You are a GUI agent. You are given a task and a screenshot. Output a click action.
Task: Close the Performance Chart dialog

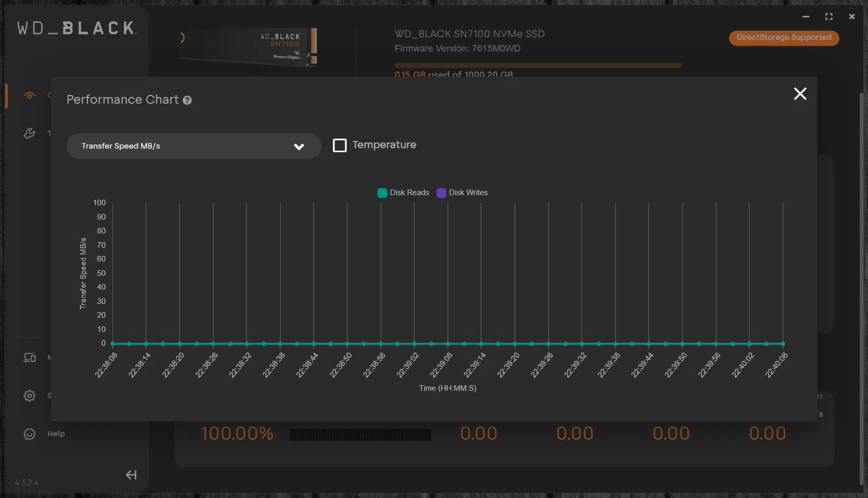click(800, 93)
